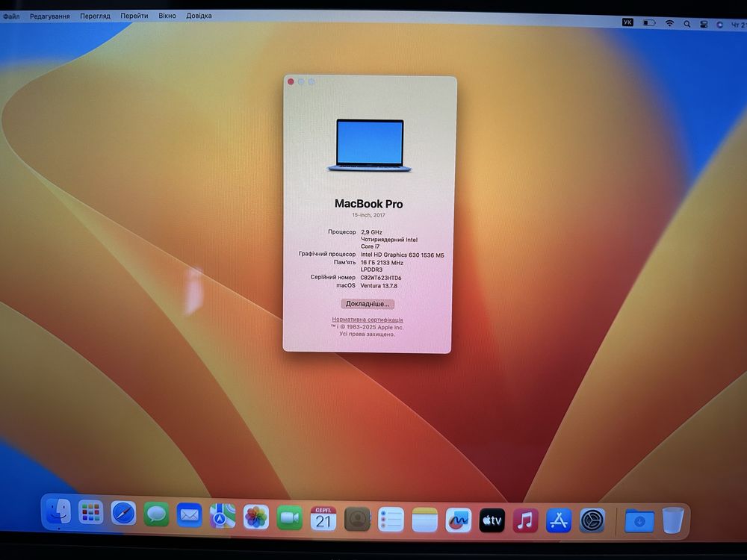Click the 'Ventura 13.7.8' macOS version text
Screen dimensions: 747x560
point(379,286)
